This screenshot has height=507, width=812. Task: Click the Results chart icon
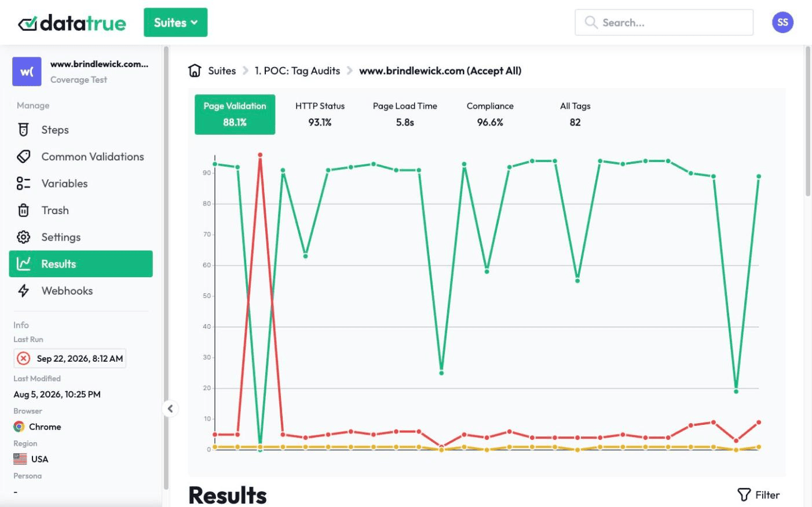tap(23, 264)
